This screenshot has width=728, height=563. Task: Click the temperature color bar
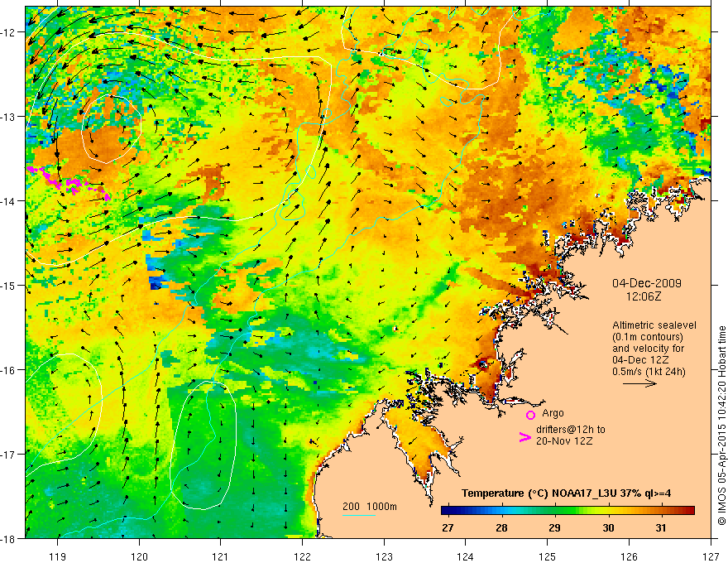[568, 511]
